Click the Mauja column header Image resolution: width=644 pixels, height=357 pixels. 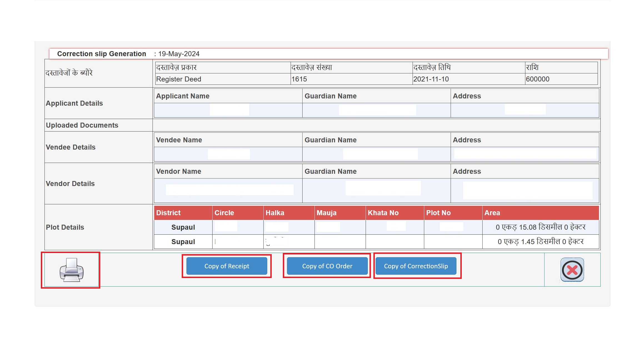[326, 213]
